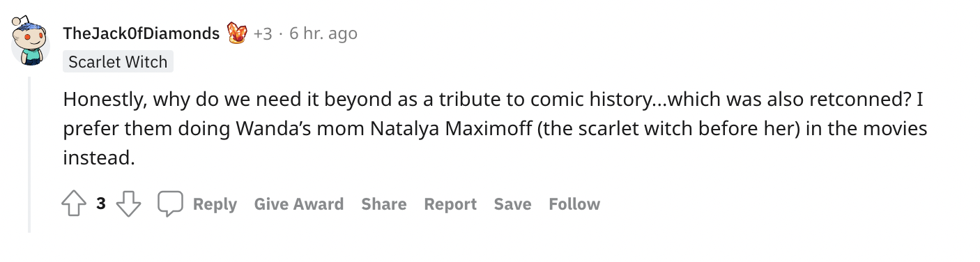Viewport: 980px width, 262px height.
Task: Collapse the comment thread using the vertical line
Action: tap(29, 155)
